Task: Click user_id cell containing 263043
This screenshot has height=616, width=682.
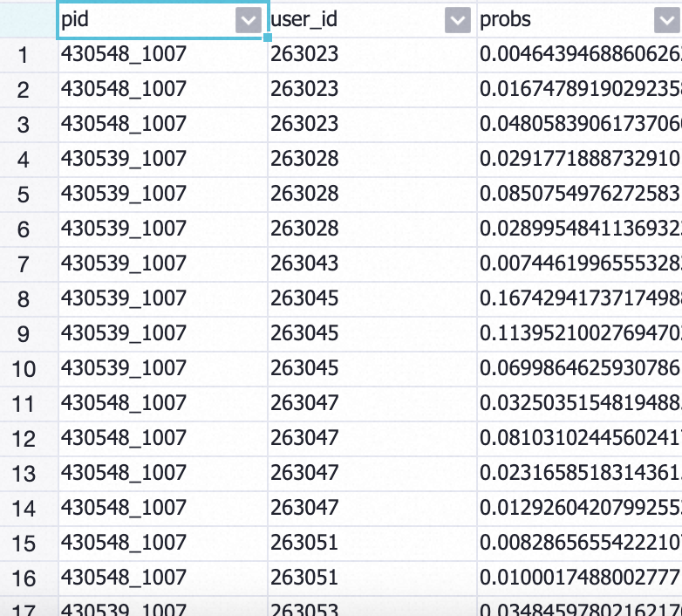Action: click(372, 264)
